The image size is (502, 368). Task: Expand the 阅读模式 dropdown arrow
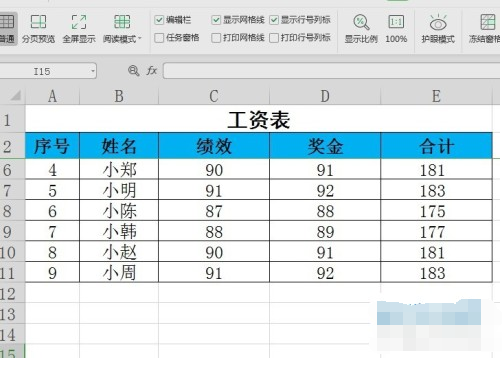pos(140,39)
